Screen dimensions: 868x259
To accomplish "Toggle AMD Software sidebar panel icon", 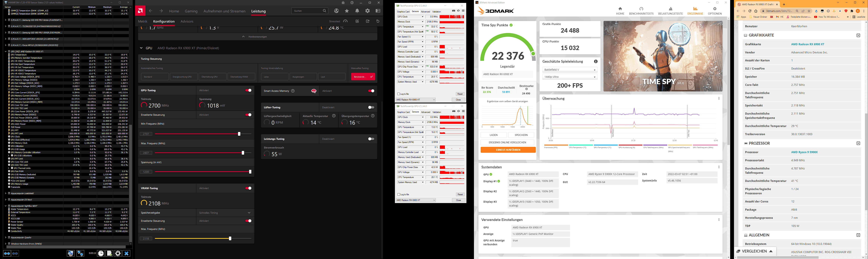I will point(378,11).
